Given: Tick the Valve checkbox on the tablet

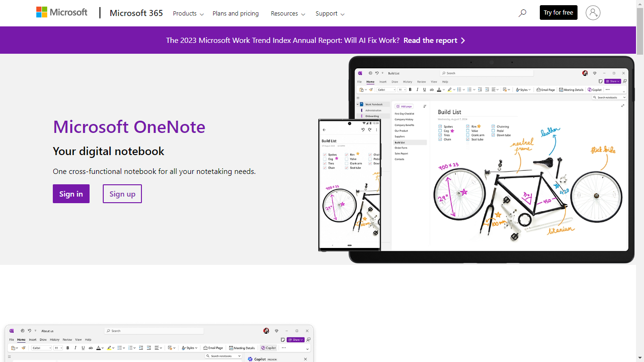Looking at the screenshot, I should [468, 131].
